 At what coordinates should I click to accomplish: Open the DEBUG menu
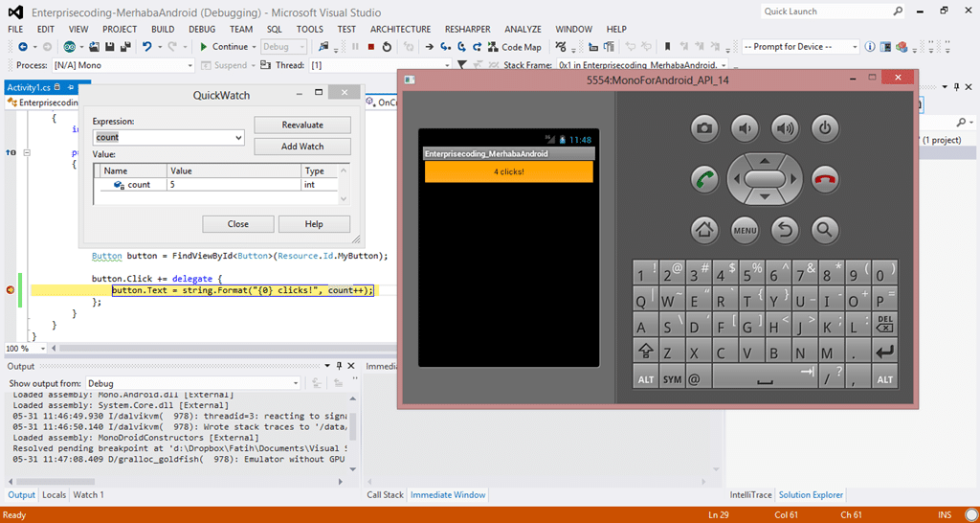point(202,30)
